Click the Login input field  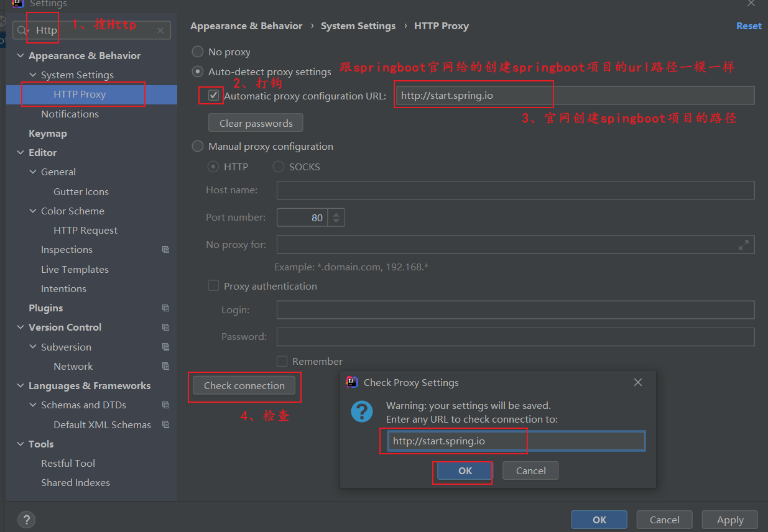(516, 310)
